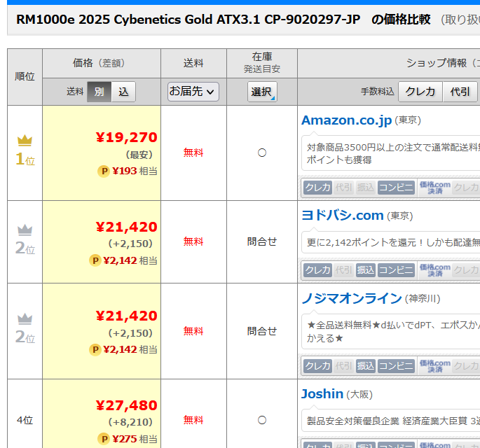Click the ¥21,420 price in ヨドバシ.com row
Image resolution: width=480 pixels, height=448 pixels.
[126, 227]
